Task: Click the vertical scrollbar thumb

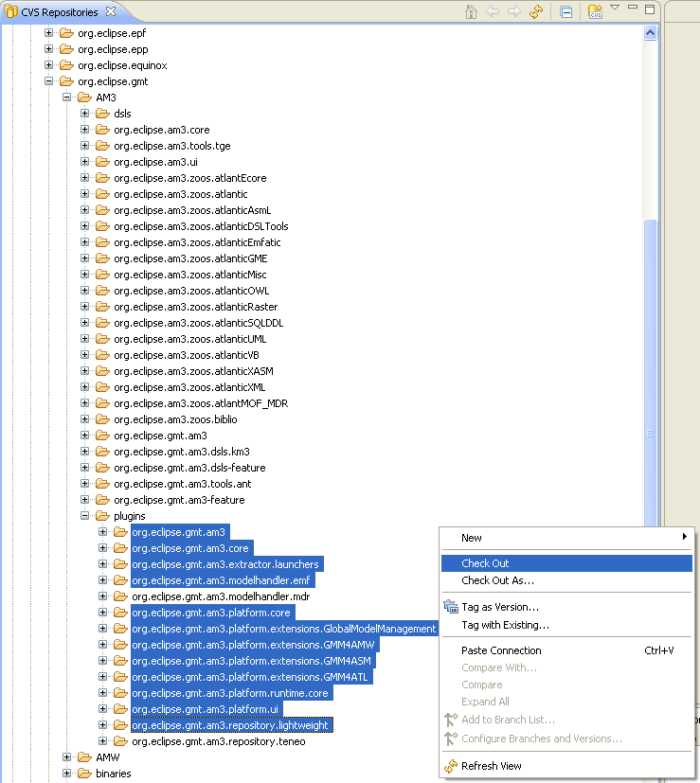Action: click(x=650, y=373)
